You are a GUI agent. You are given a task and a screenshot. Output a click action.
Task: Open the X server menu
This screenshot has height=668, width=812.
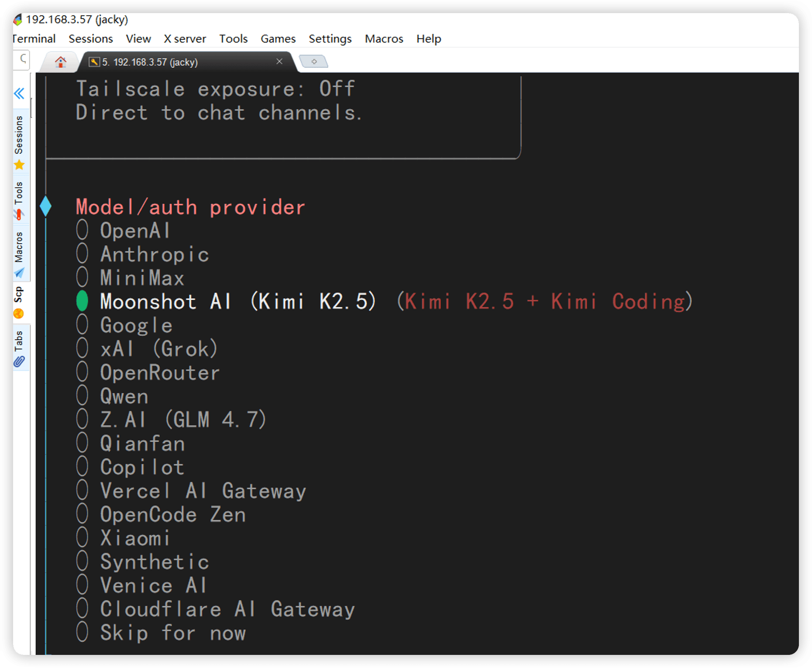185,39
